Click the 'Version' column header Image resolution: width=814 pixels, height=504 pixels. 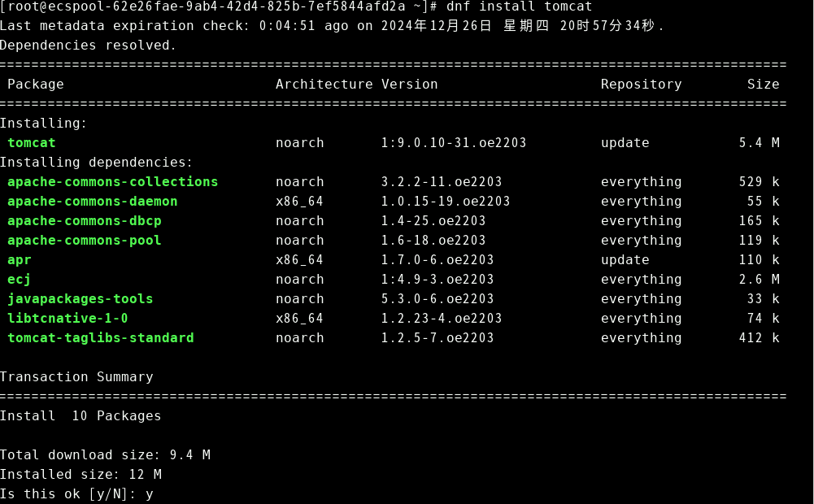(x=410, y=84)
